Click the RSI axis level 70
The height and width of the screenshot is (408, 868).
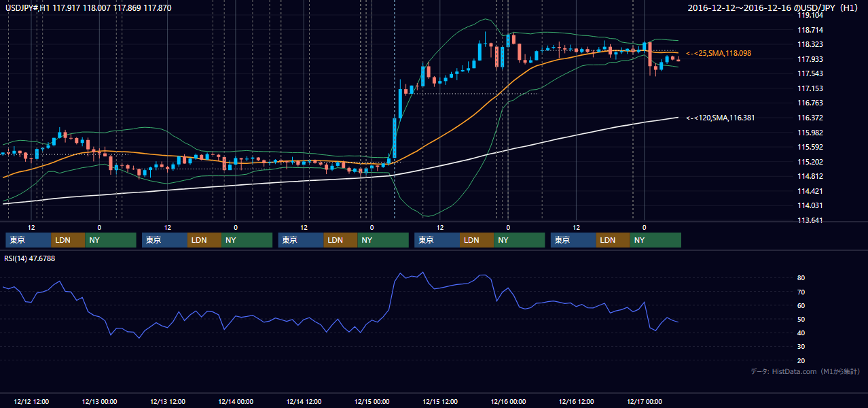tap(801, 292)
